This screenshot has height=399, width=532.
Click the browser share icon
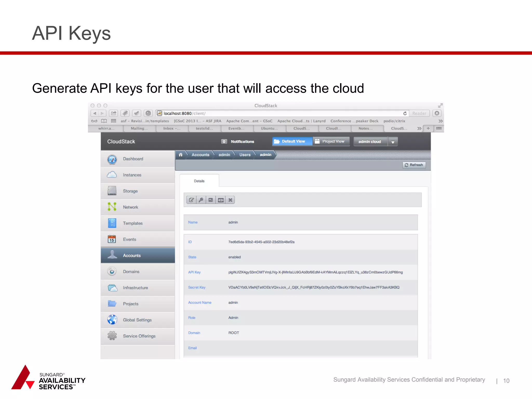(114, 113)
